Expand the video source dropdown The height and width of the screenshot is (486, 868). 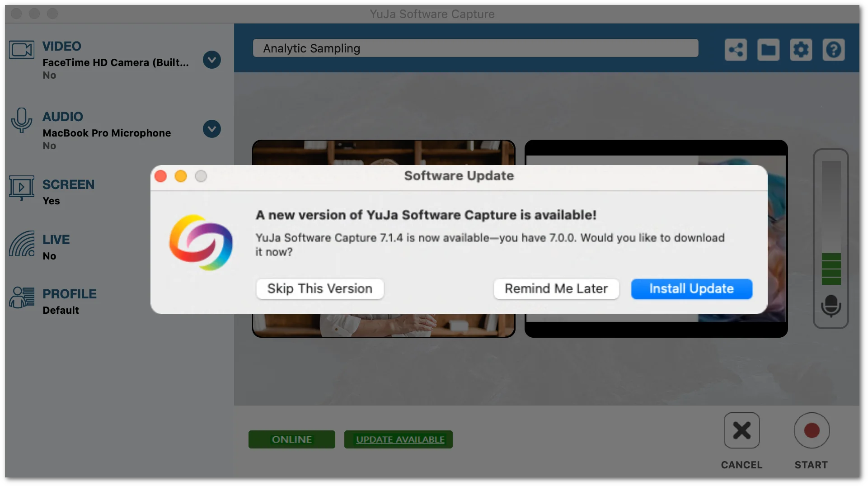pyautogui.click(x=211, y=60)
